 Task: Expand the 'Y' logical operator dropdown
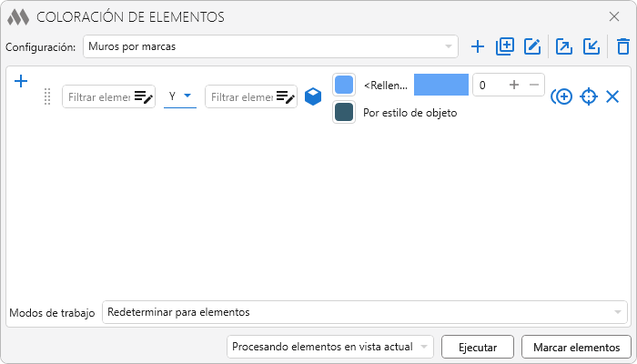180,96
